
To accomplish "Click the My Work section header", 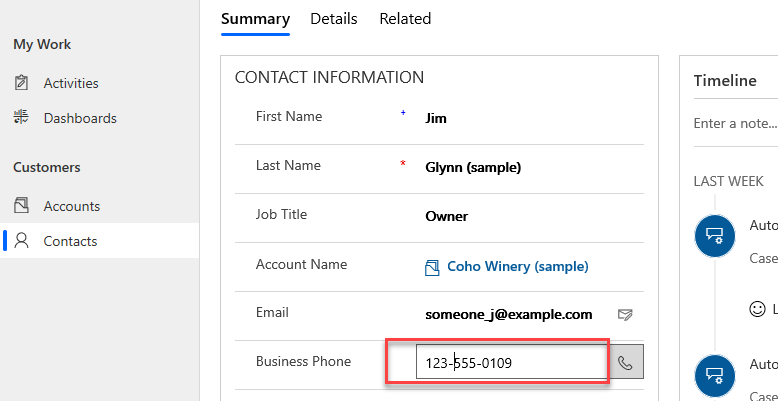I will [42, 45].
